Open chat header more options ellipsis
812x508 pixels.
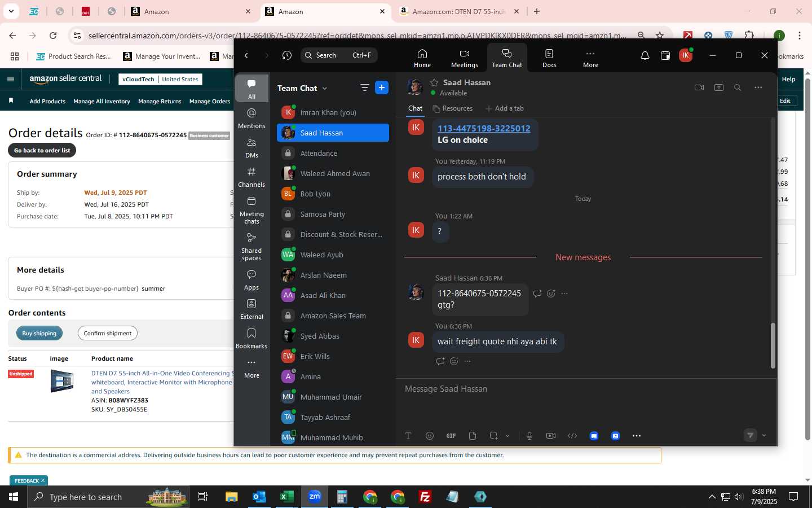pos(758,87)
